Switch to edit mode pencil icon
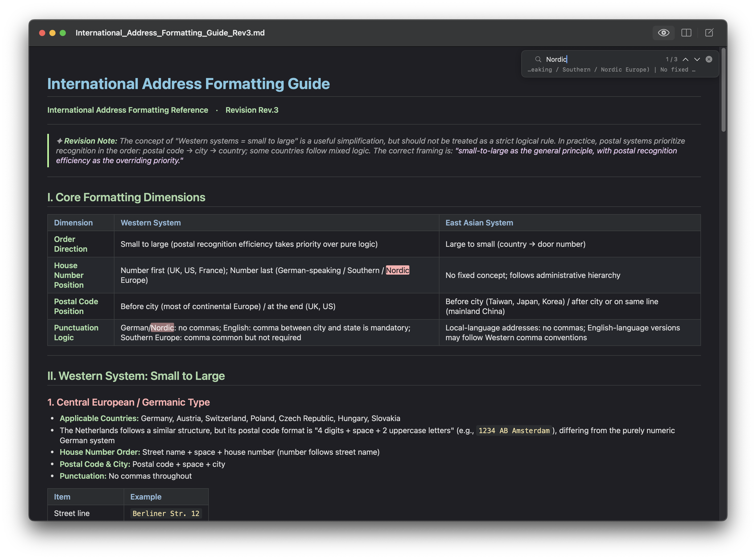 (x=709, y=33)
